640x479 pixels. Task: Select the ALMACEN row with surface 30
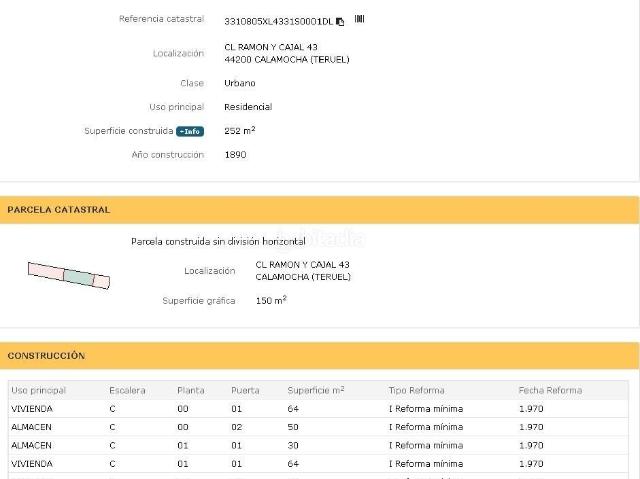[318, 446]
